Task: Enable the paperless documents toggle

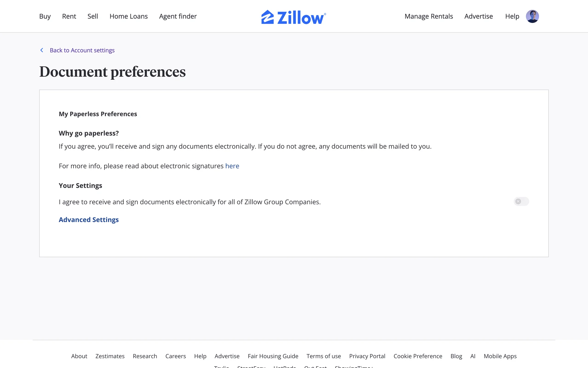Action: (x=521, y=201)
